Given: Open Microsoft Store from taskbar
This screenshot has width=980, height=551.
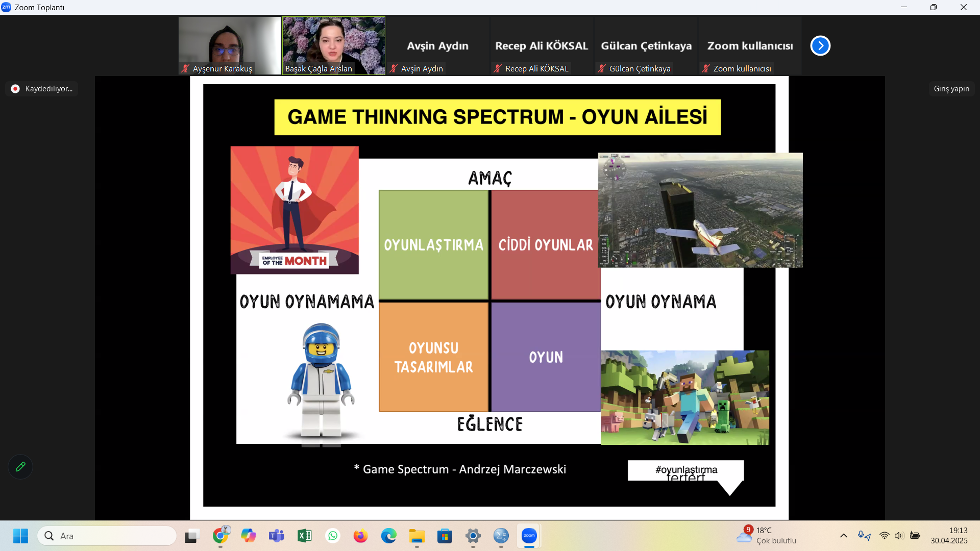Looking at the screenshot, I should tap(445, 536).
